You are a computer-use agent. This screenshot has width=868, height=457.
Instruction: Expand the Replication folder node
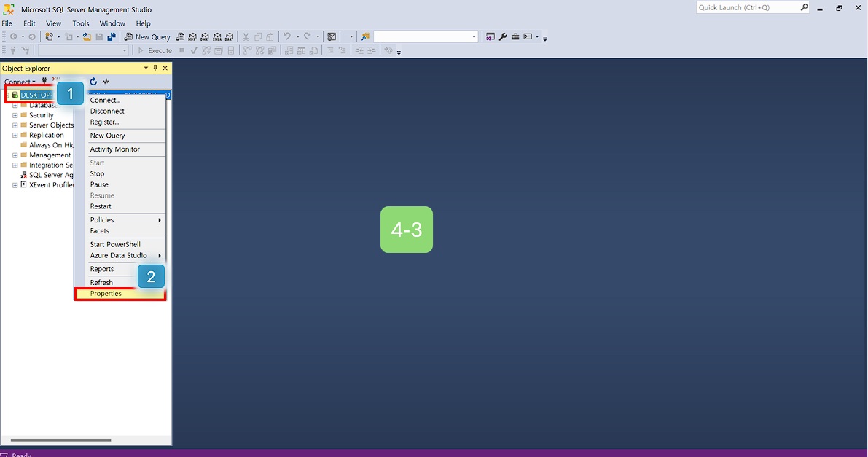(15, 135)
